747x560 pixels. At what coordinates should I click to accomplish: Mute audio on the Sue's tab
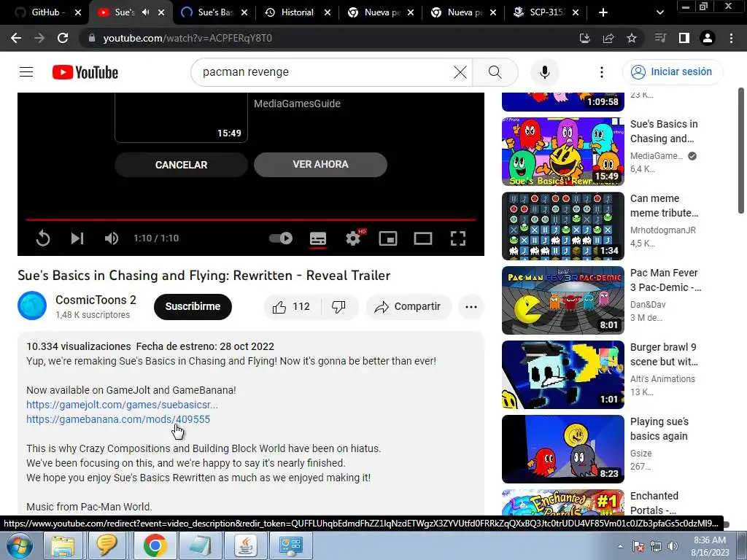[146, 12]
